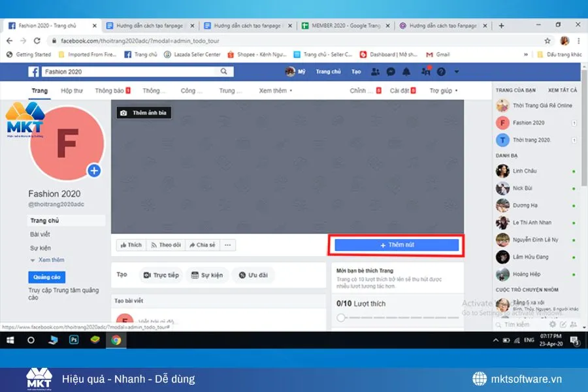Open the Lượt thích progress slider
Image resolution: width=588 pixels, height=392 pixels.
(x=341, y=318)
